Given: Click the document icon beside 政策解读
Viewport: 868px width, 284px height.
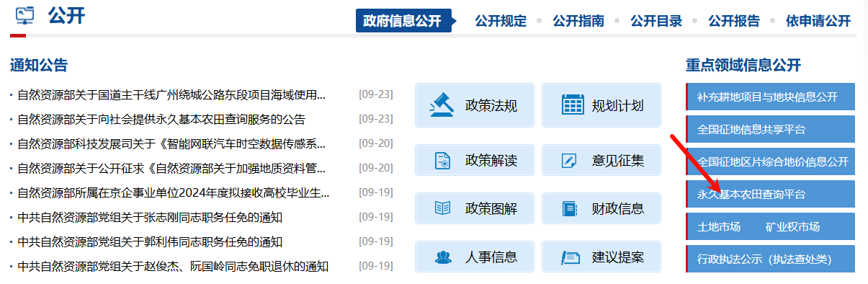Looking at the screenshot, I should pos(443,160).
